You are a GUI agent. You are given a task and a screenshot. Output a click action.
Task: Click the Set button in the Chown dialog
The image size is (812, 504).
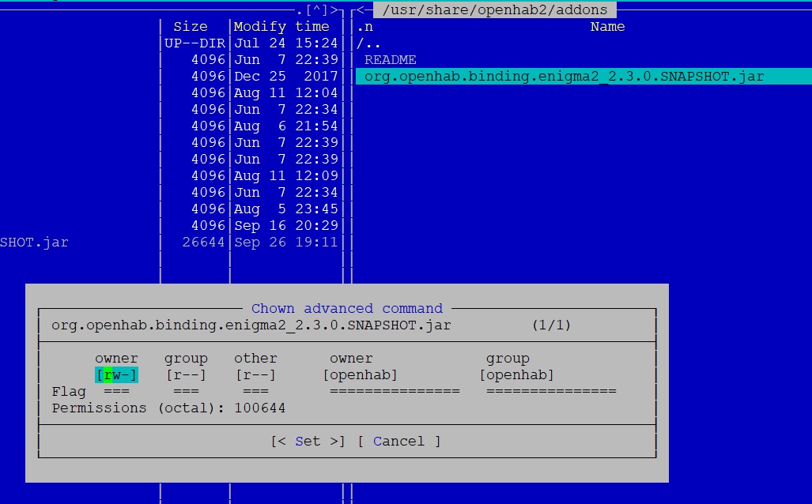(x=308, y=442)
